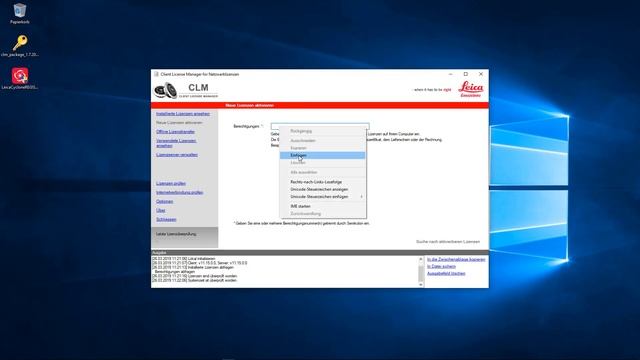This screenshot has width=640, height=360.
Task: Open the Über link in sidebar
Action: (160, 211)
